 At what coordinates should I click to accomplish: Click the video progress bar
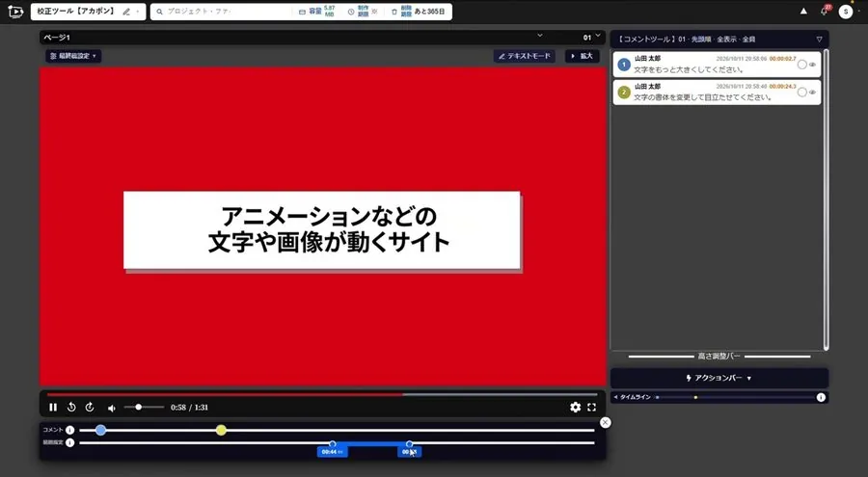322,394
